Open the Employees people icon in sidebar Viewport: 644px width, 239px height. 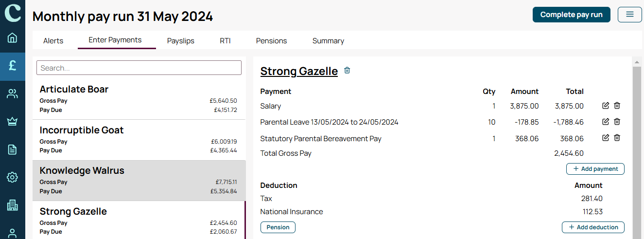[13, 94]
